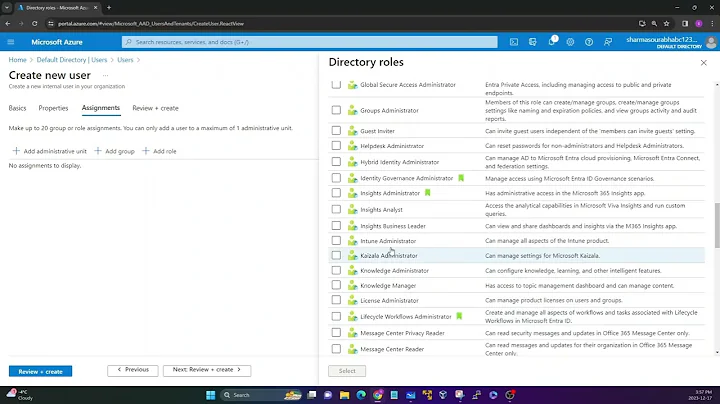Switch to the Review + create tab
This screenshot has height=404, width=720.
155,108
